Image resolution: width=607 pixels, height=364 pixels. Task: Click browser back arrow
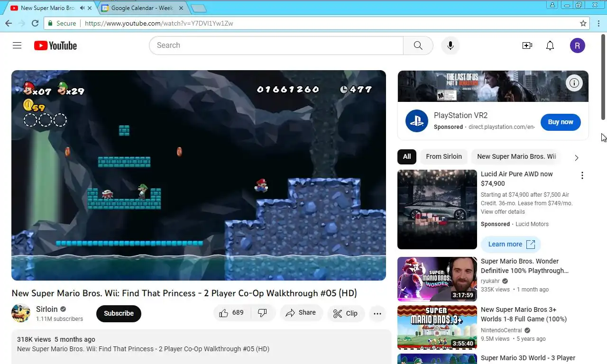tap(9, 23)
